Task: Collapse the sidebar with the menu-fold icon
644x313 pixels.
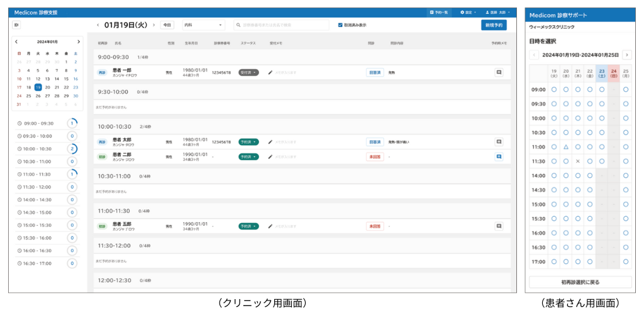Action: (16, 25)
